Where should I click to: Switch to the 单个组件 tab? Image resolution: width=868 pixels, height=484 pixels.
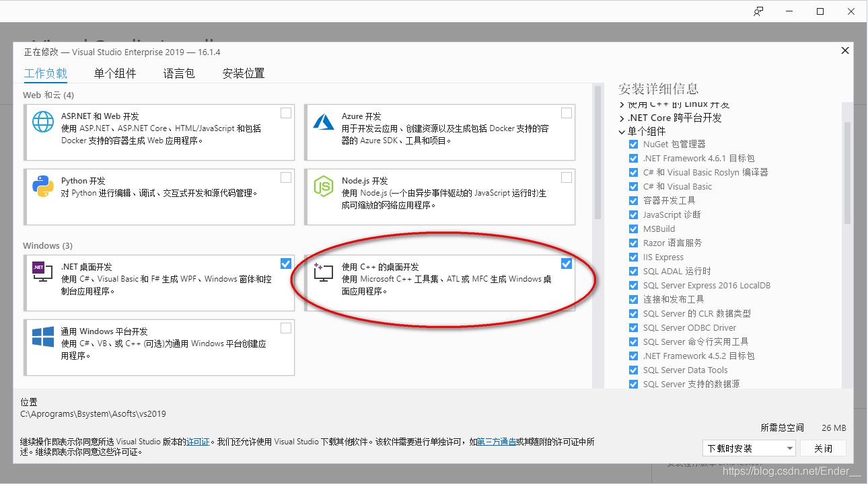tap(114, 73)
